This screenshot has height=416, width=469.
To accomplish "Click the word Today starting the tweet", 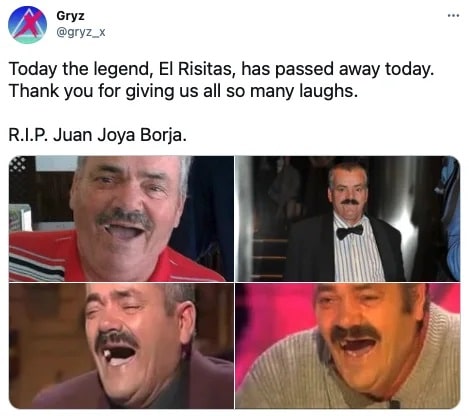I will click(x=33, y=69).
